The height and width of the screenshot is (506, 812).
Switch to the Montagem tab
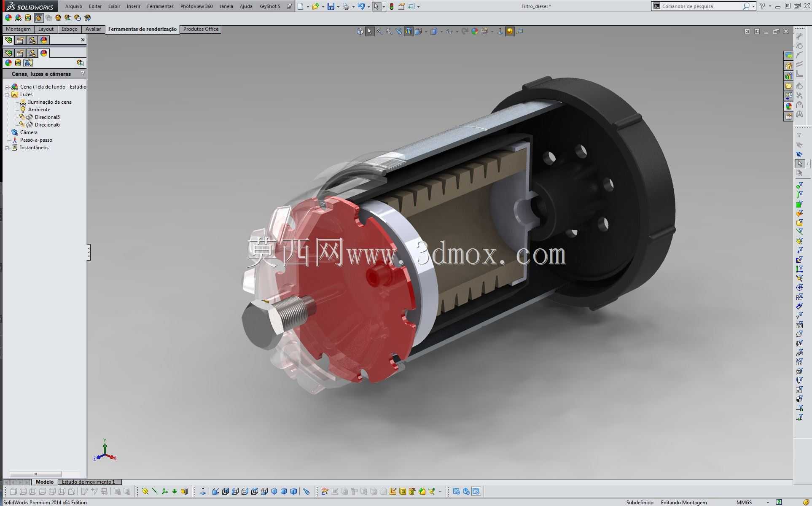coord(18,29)
